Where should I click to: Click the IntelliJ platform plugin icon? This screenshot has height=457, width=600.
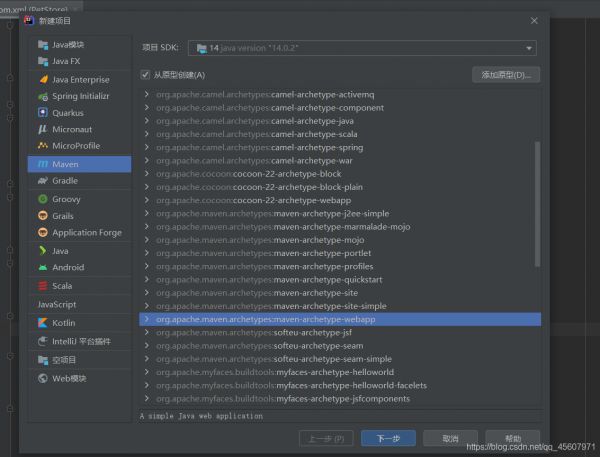point(43,341)
